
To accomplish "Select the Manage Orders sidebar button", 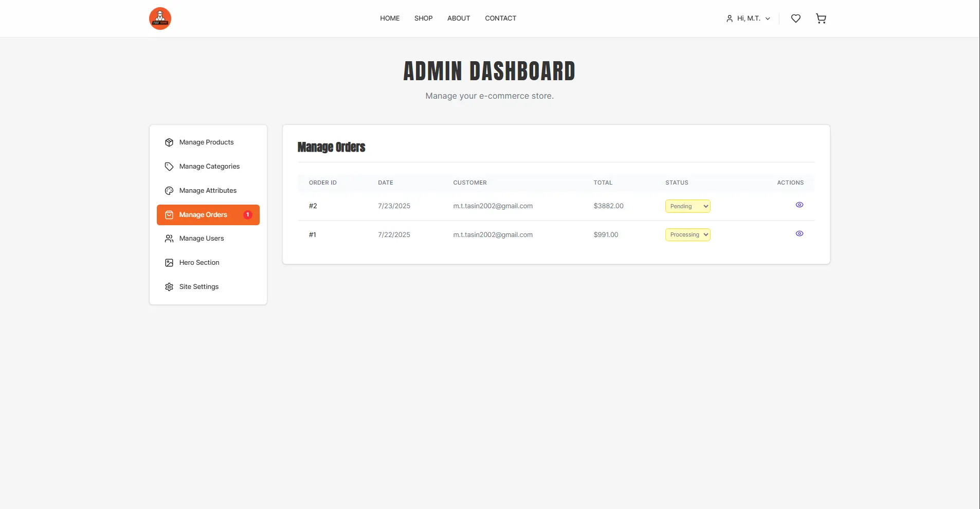I will click(x=208, y=215).
